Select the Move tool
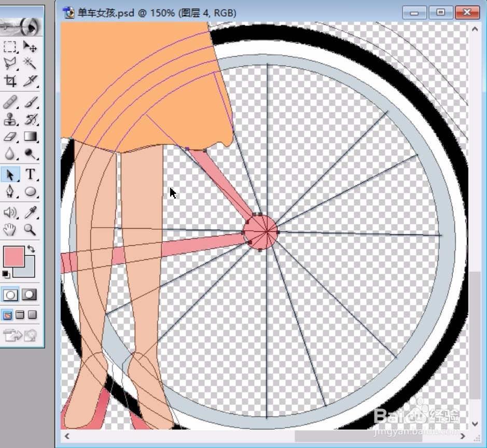Screen dimensions: 487x448 [30, 47]
